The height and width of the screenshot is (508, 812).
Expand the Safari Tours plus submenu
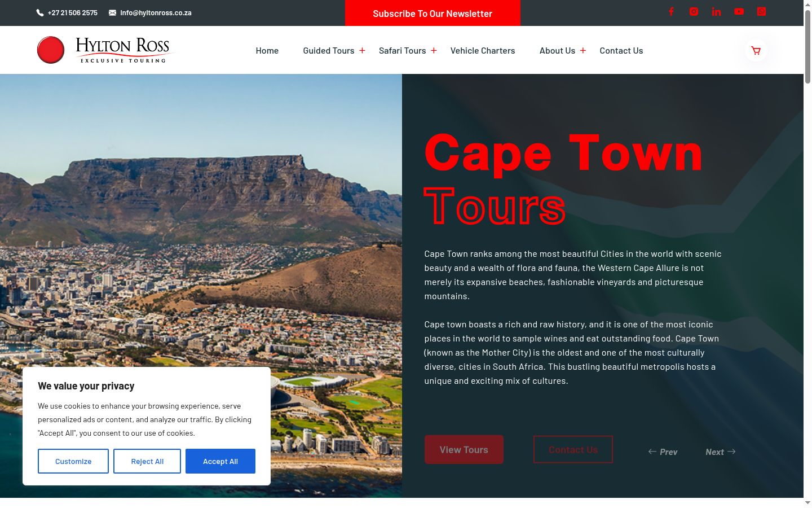[x=434, y=50]
